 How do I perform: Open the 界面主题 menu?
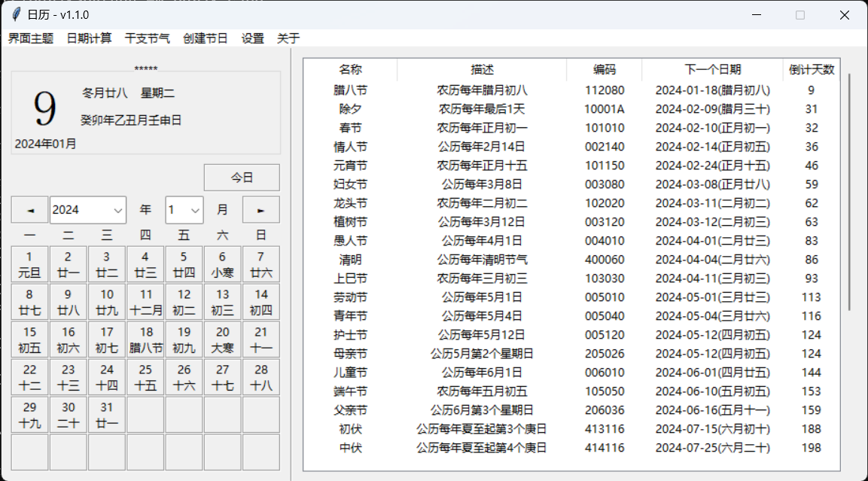tap(31, 38)
